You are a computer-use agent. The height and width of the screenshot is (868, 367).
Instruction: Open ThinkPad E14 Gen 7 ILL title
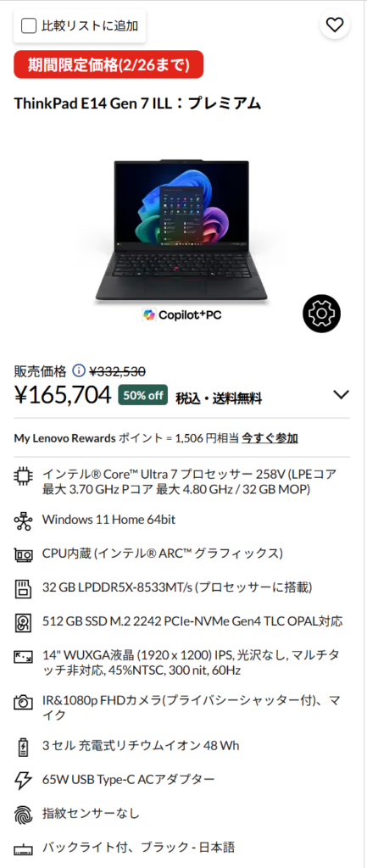coord(137,103)
